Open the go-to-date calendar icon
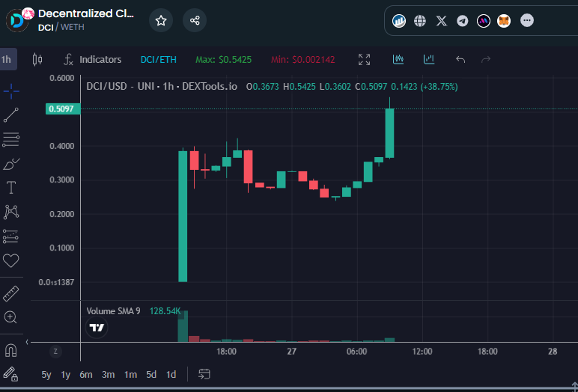The height and width of the screenshot is (392, 578). click(x=204, y=374)
